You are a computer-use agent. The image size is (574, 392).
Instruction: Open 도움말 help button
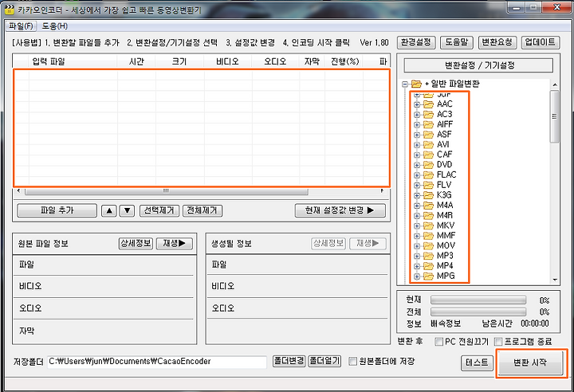[456, 42]
